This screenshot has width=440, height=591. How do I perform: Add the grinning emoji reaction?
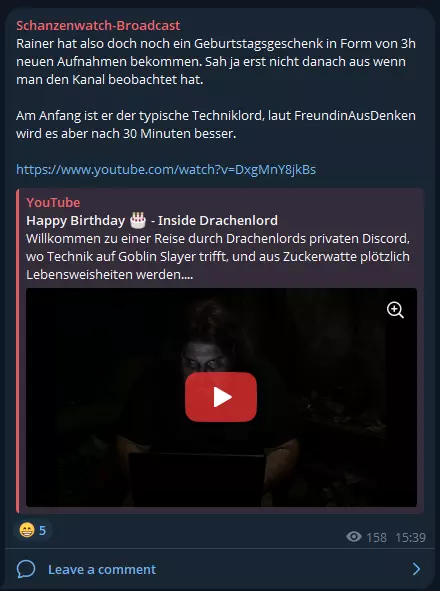27,530
